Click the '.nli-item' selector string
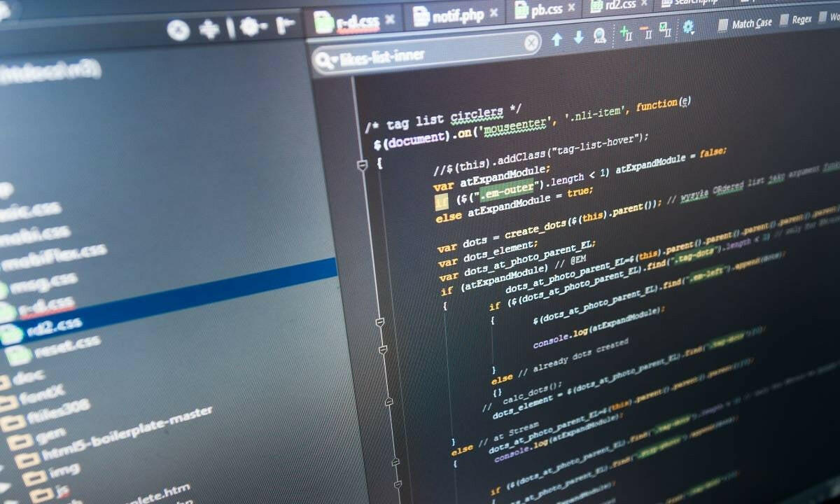Image resolution: width=840 pixels, height=504 pixels. coord(594,113)
